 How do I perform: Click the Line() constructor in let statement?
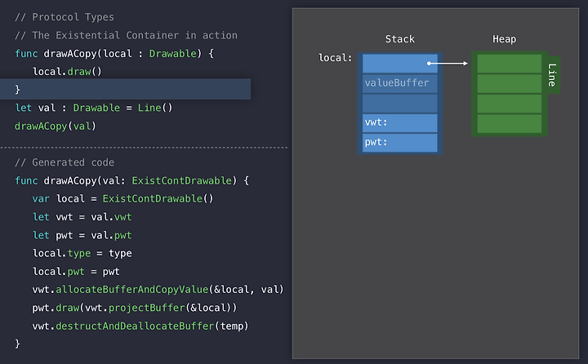click(x=155, y=108)
